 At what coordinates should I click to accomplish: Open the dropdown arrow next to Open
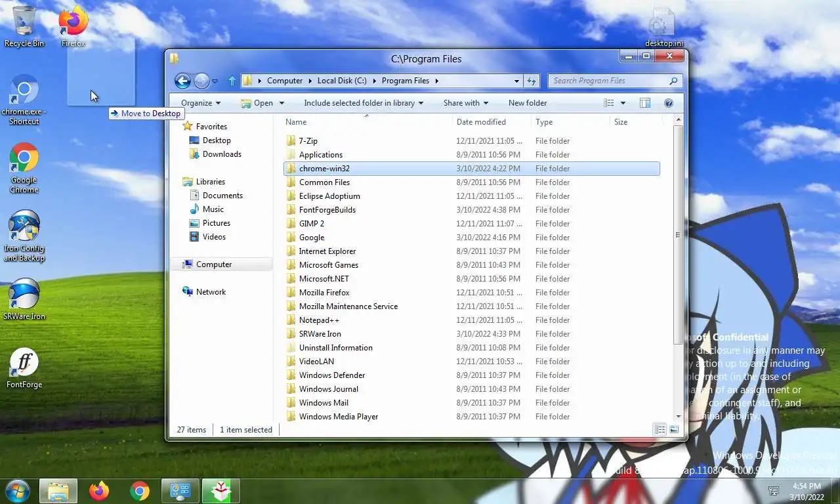tap(282, 103)
